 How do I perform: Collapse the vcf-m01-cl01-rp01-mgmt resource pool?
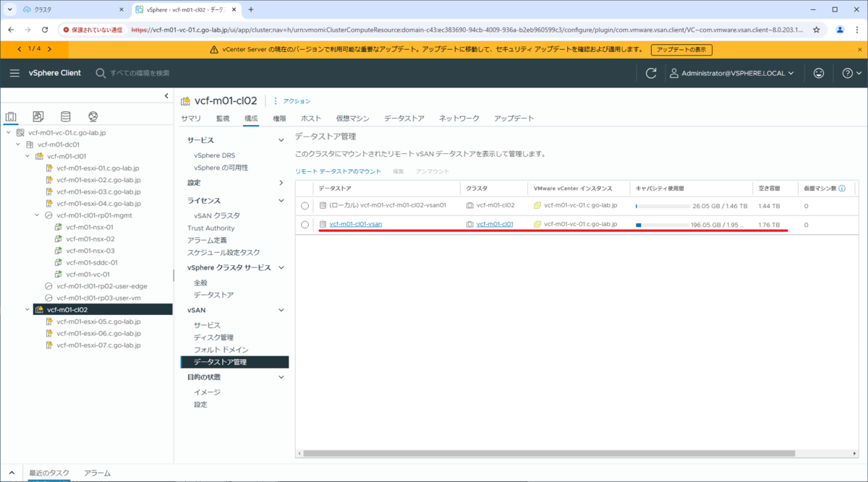[37, 215]
